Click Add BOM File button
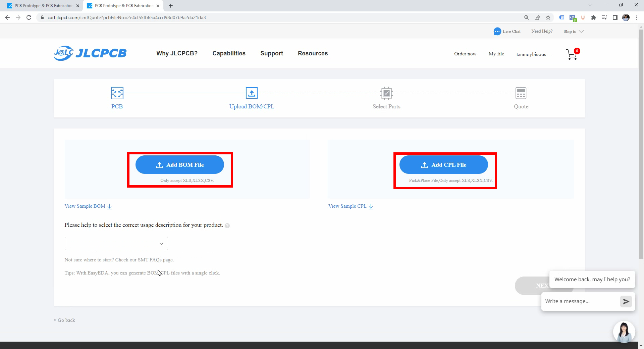 point(180,165)
